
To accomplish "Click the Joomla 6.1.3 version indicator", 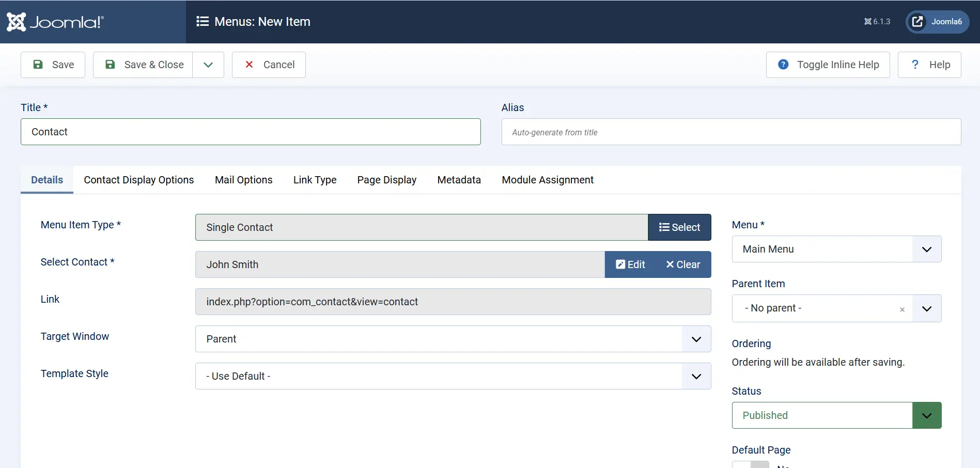I will (x=877, y=22).
